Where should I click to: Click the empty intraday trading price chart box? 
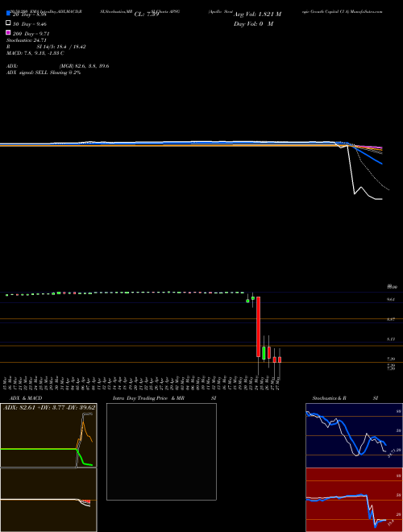[161, 451]
